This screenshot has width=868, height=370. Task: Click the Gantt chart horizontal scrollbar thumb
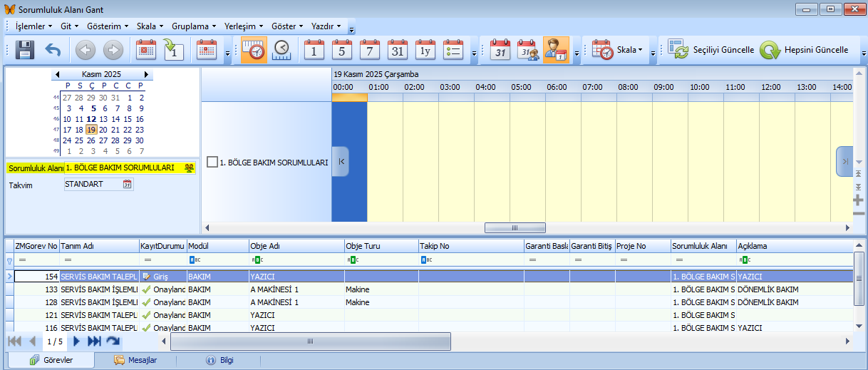[x=515, y=227]
